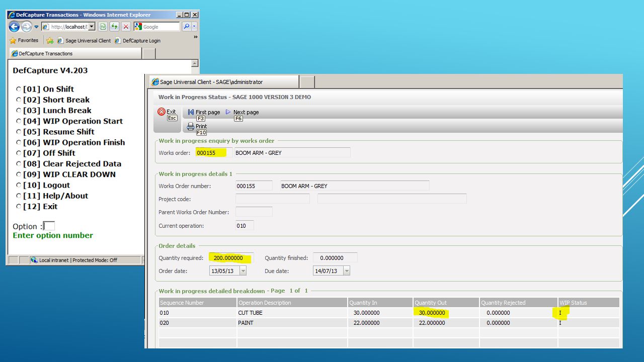Choose the [10] Logout radio option

(19, 185)
